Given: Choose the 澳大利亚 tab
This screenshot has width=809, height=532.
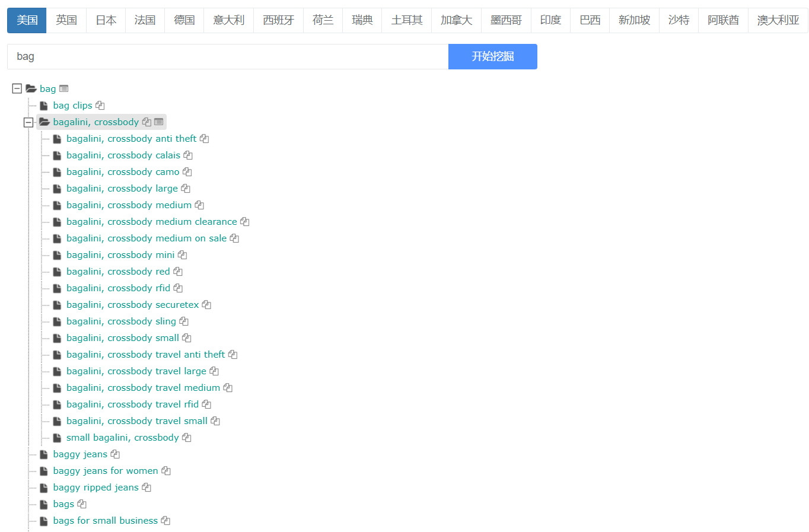Looking at the screenshot, I should [778, 20].
